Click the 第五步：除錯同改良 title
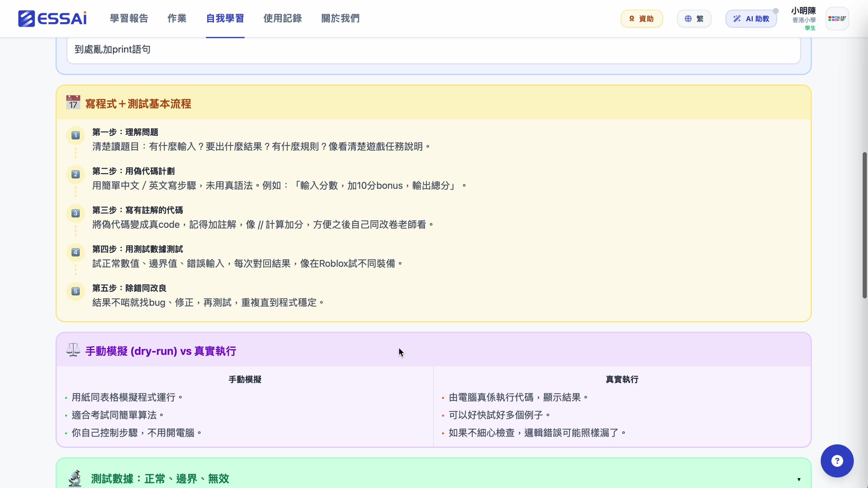Viewport: 868px width, 488px height. click(x=129, y=288)
